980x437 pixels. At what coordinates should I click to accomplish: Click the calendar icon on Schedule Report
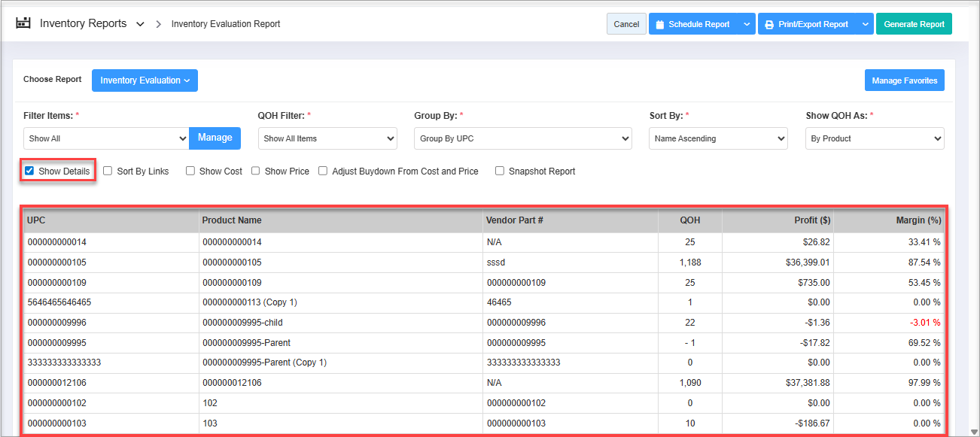tap(659, 24)
